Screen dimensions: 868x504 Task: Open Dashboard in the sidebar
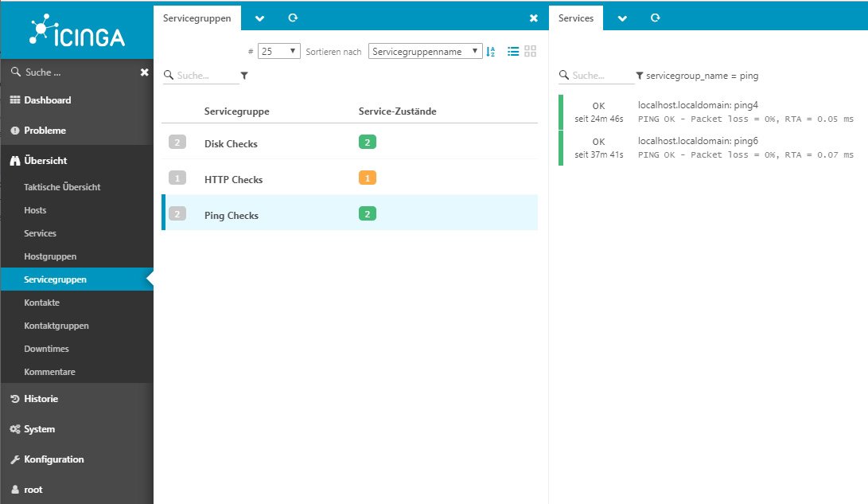pyautogui.click(x=47, y=100)
